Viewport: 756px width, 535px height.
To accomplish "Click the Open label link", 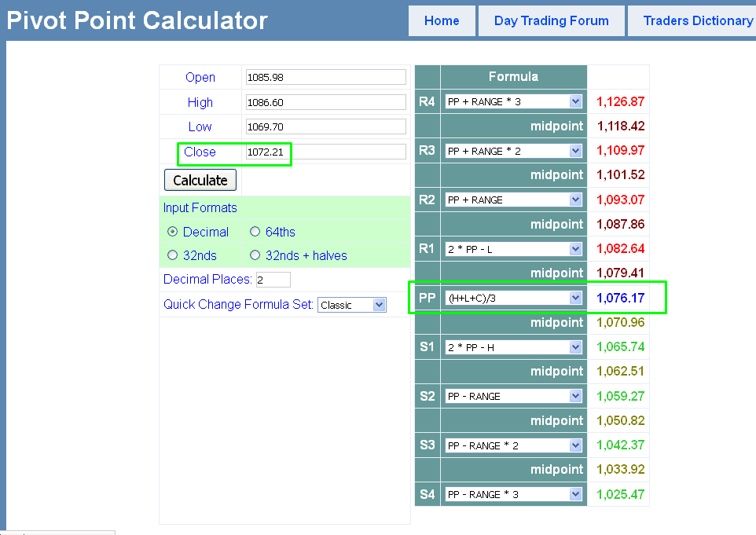I will (x=200, y=77).
